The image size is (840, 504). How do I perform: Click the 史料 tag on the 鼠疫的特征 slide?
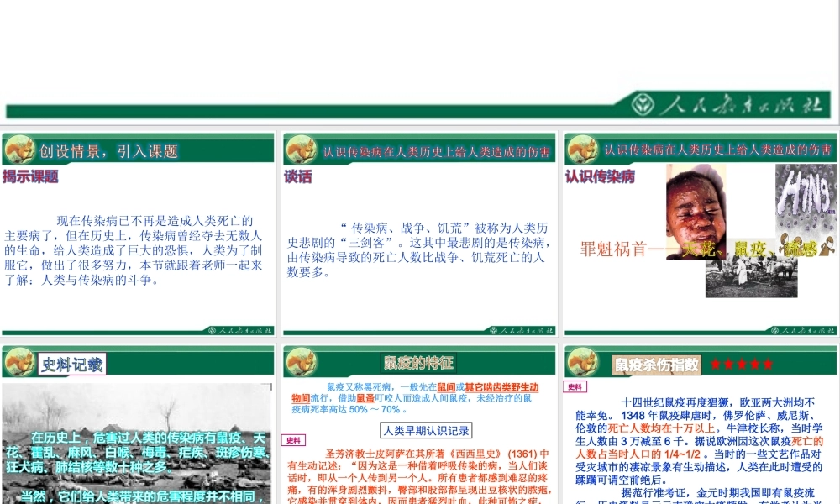(x=293, y=440)
